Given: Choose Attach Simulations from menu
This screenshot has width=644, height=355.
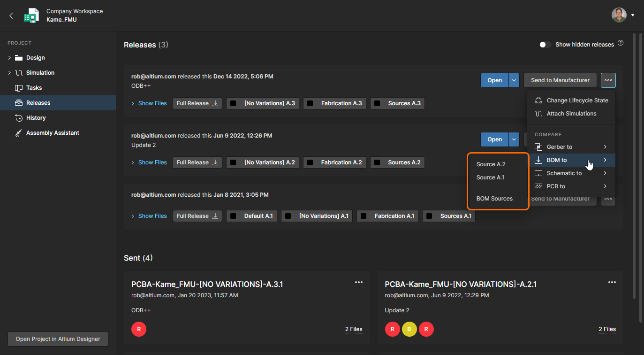Looking at the screenshot, I should coord(571,114).
